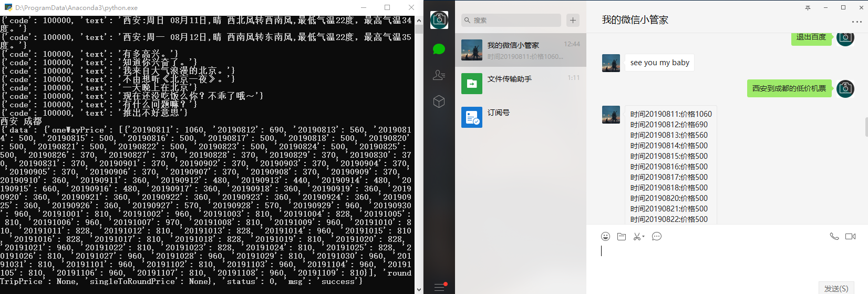Select the 文件传输助手 conversation
868x294 pixels.
[521, 84]
